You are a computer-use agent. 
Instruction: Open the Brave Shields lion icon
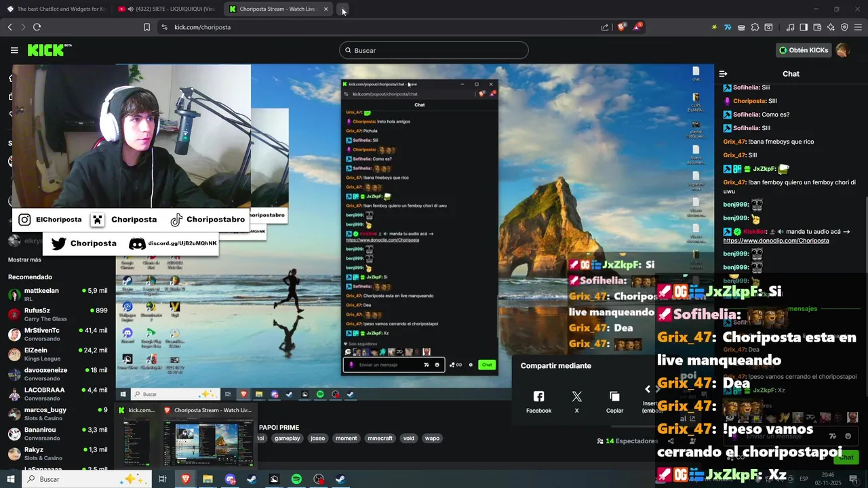621,27
